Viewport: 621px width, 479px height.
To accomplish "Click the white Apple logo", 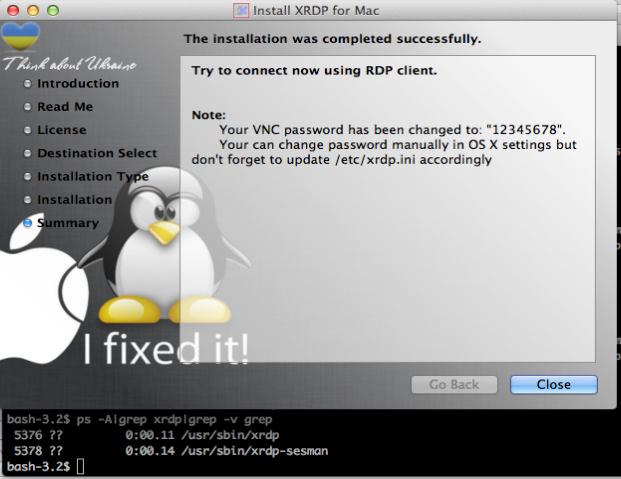I will pyautogui.click(x=38, y=293).
